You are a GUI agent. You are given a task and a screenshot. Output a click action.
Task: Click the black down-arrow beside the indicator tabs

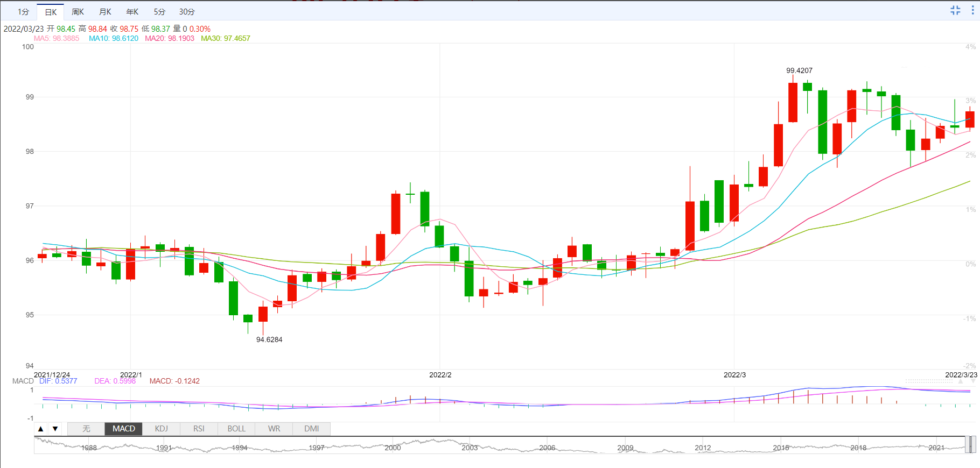coord(55,429)
